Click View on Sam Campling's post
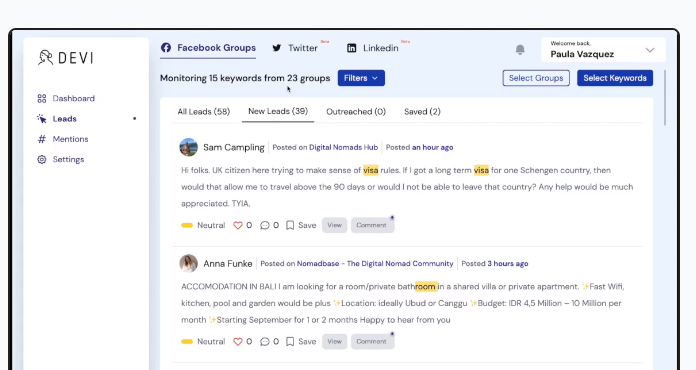The width and height of the screenshot is (696, 370). click(335, 225)
